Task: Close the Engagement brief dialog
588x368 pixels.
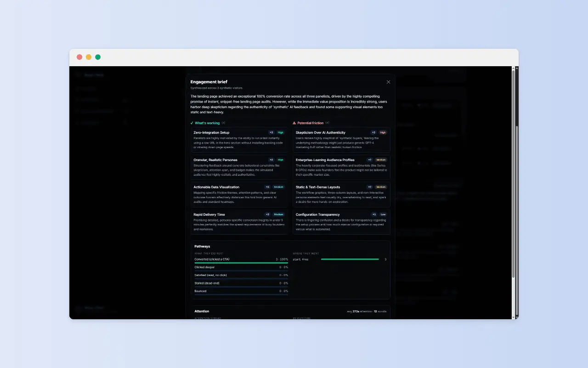Action: pos(388,82)
